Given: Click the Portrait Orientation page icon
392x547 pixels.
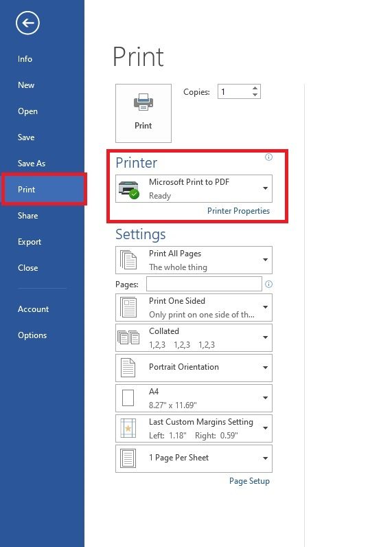Looking at the screenshot, I should tap(128, 368).
